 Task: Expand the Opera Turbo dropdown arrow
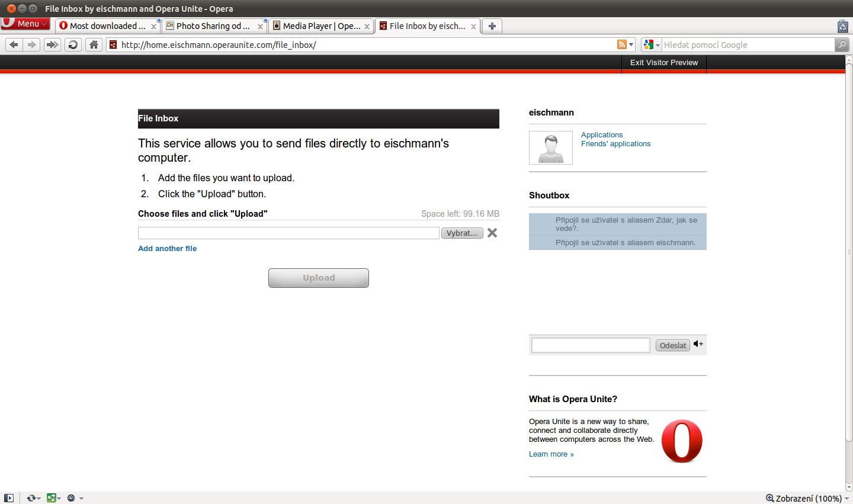[x=81, y=499]
